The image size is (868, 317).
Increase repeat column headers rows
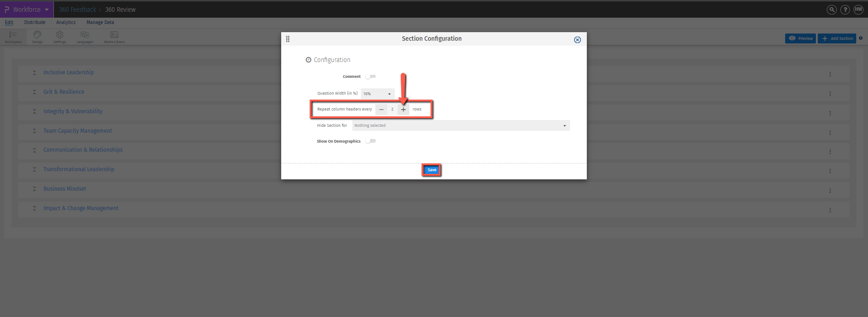pos(403,109)
